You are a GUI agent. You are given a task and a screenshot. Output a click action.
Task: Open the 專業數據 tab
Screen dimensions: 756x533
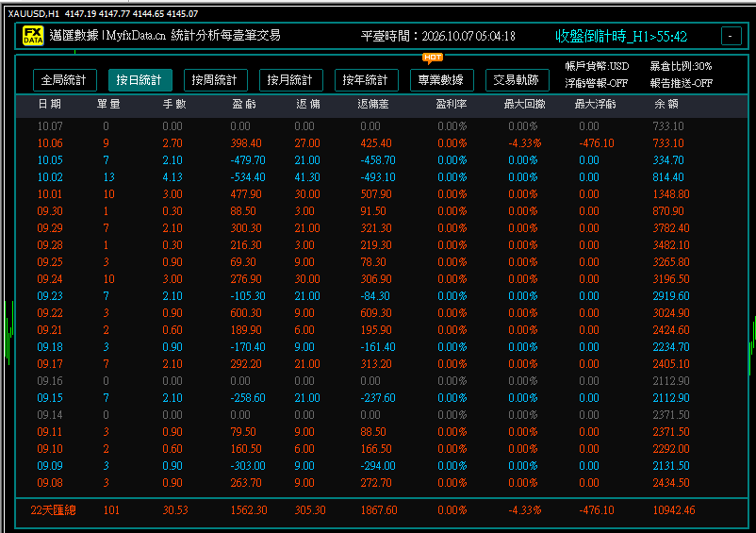click(442, 80)
